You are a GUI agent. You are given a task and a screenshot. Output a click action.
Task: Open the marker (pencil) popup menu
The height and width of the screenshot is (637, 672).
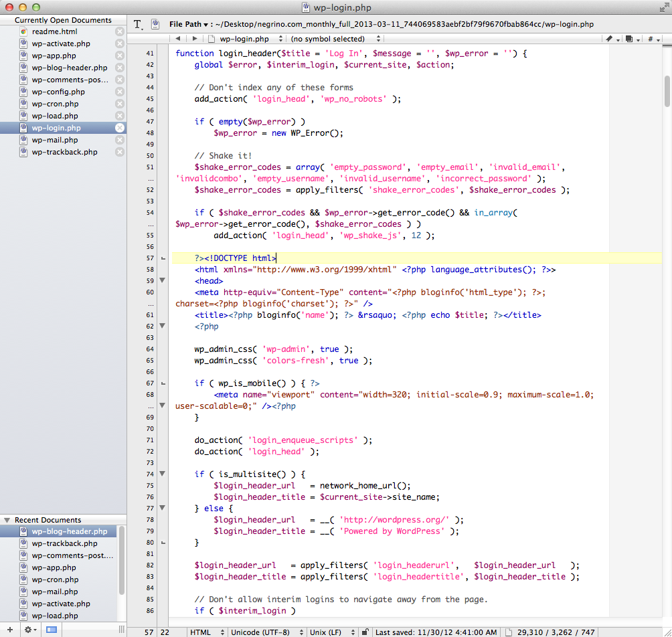point(612,39)
